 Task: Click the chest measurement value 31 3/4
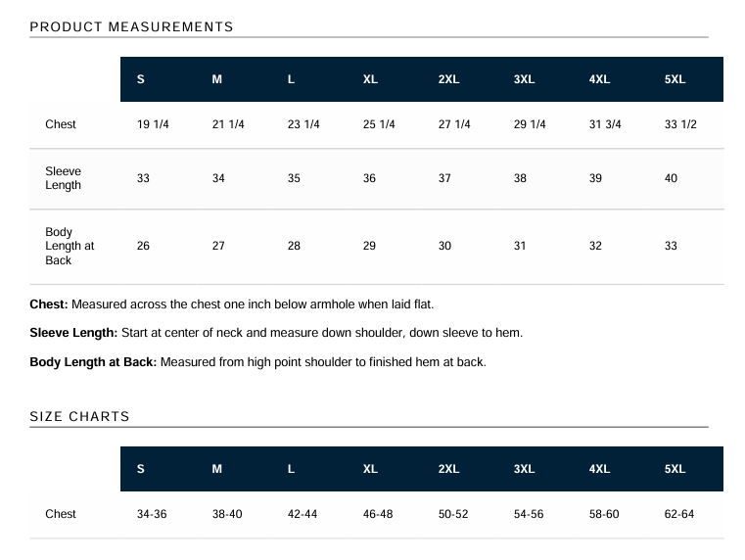[x=605, y=124]
